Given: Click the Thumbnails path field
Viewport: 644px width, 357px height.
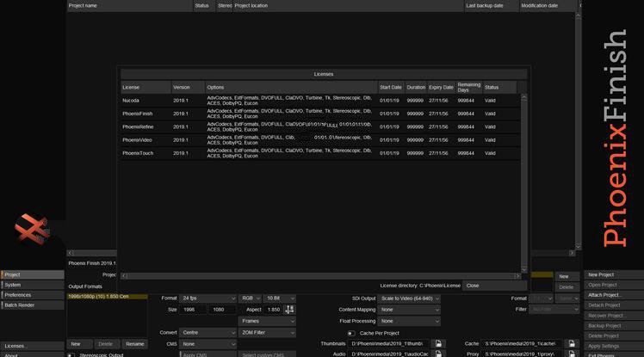Looking at the screenshot, I should (x=389, y=343).
